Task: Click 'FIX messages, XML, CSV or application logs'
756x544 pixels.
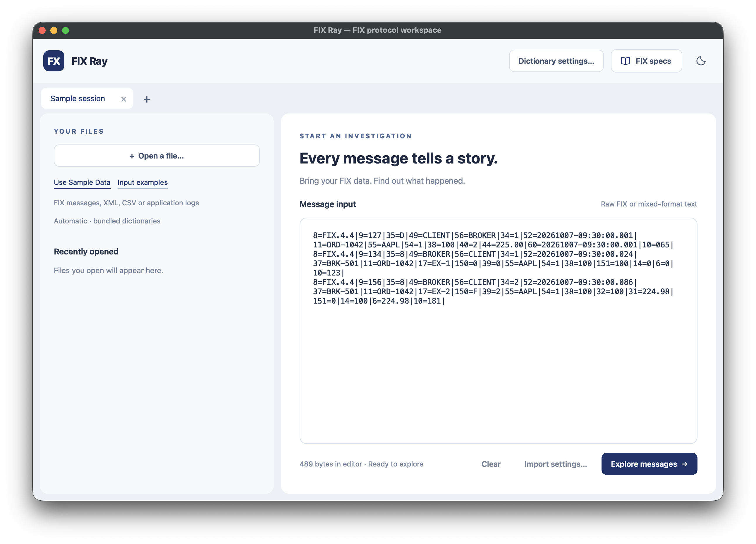Action: click(126, 203)
